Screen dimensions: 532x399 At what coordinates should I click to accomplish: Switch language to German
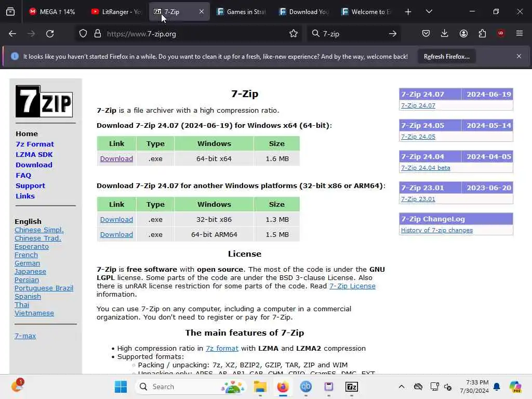[x=27, y=263]
